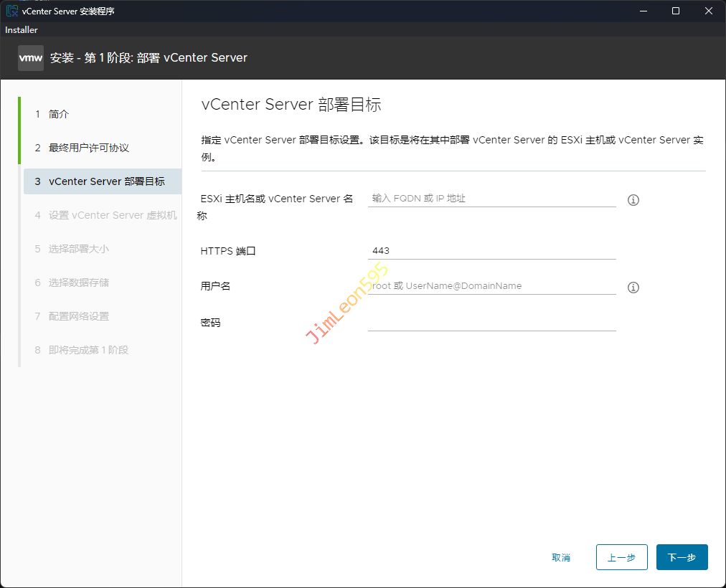Click the vmw logo in the header
The image size is (726, 588).
(31, 58)
